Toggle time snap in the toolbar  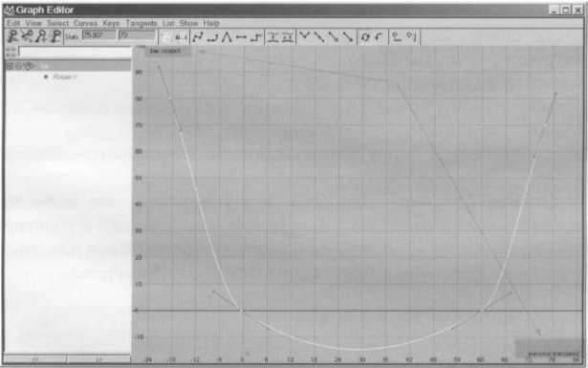[273, 37]
